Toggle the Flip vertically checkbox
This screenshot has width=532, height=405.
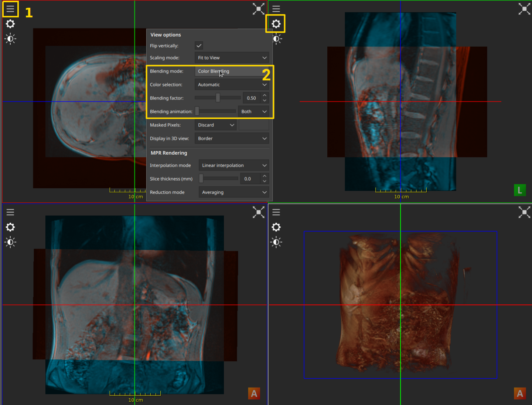(199, 46)
